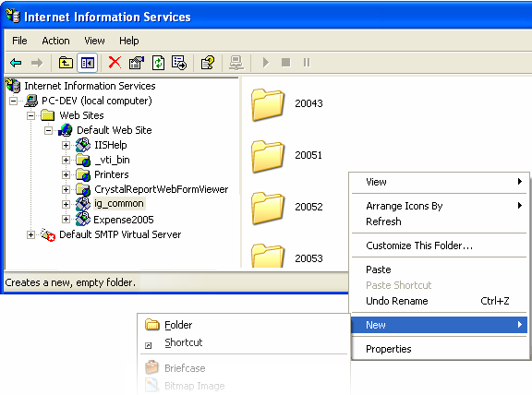Screen dimensions: 532x395
Task: Toggle the Show/Hide Console Tree button
Action: point(88,63)
